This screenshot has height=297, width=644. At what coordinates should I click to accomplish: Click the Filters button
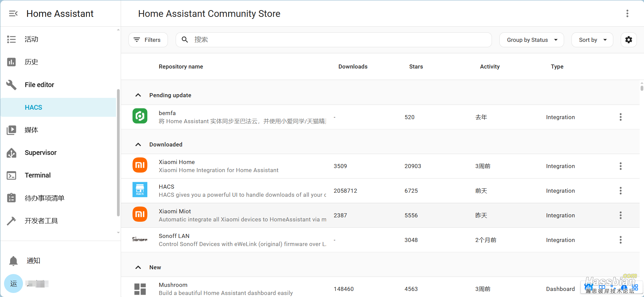click(148, 40)
